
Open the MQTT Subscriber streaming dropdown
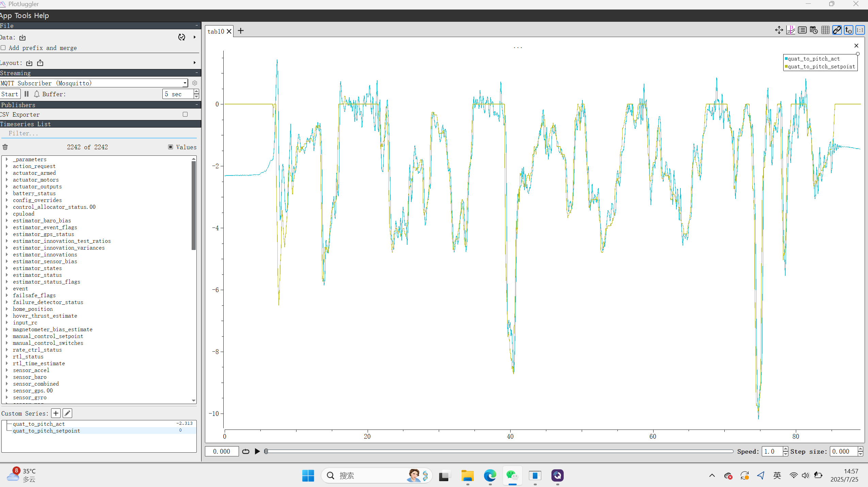94,83
